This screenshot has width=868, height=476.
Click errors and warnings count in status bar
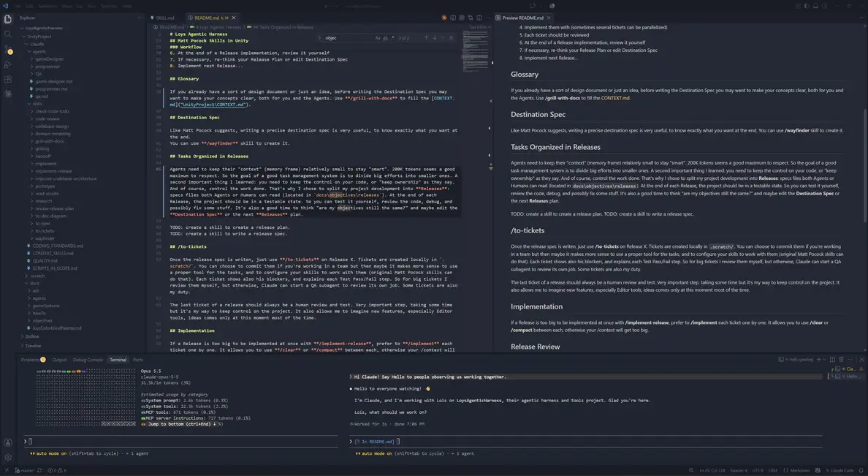pyautogui.click(x=56, y=470)
